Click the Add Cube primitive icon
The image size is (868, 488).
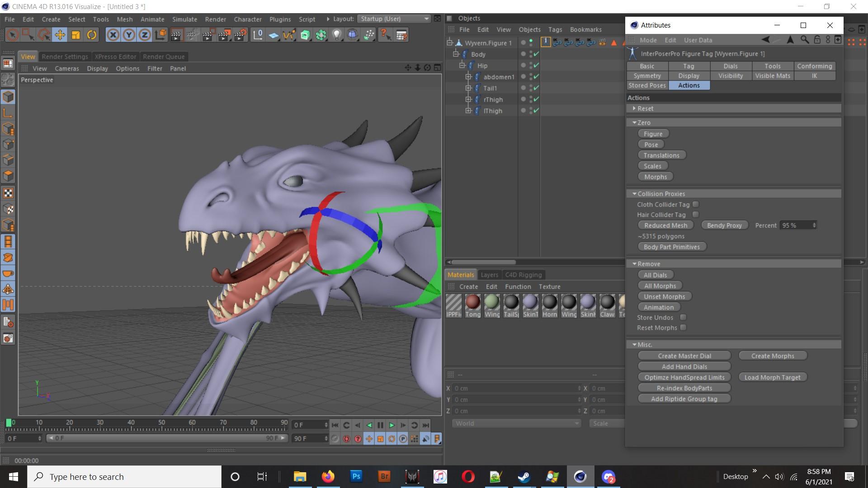[x=305, y=35]
